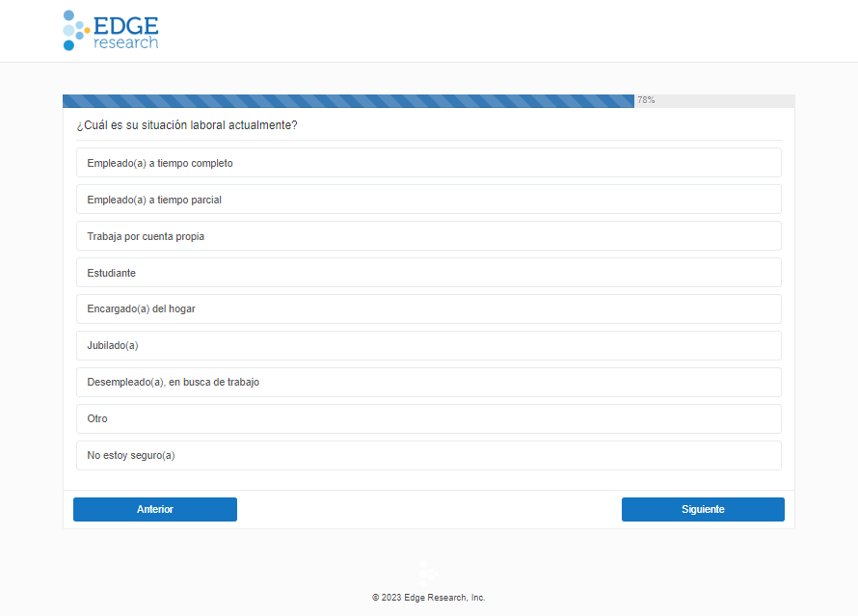
Task: Select the 'Jubilado(a)' option
Action: tap(428, 346)
